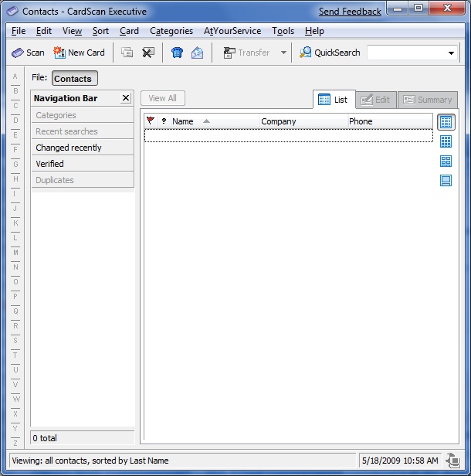This screenshot has height=476, width=471.
Task: Open the Card menu
Action: pyautogui.click(x=129, y=31)
